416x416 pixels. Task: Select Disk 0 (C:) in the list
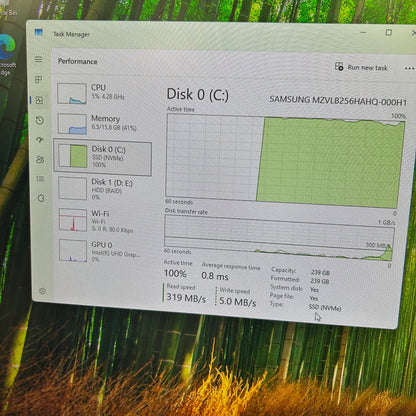click(x=102, y=157)
